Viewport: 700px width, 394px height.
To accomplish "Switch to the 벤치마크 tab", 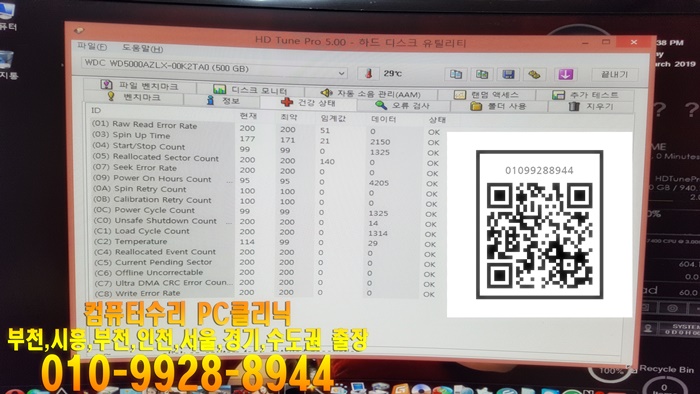I will tap(134, 97).
